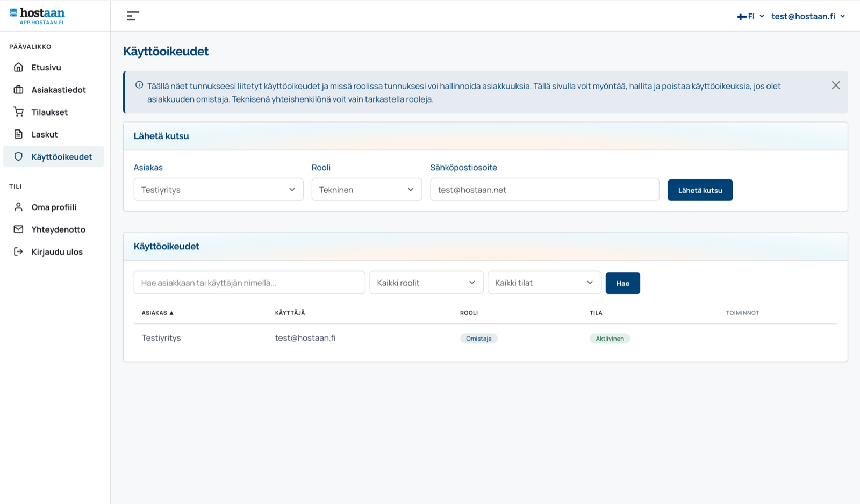
Task: Open Laskut menu item
Action: point(54,134)
